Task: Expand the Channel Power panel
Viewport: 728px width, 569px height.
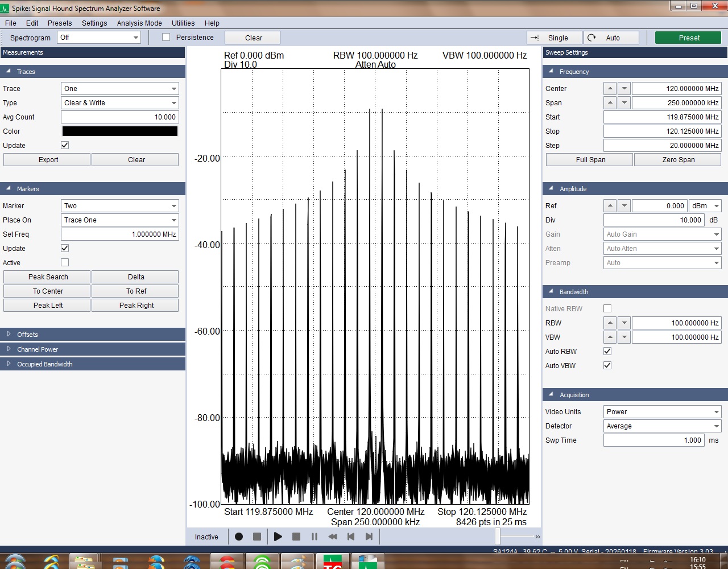Action: point(93,349)
